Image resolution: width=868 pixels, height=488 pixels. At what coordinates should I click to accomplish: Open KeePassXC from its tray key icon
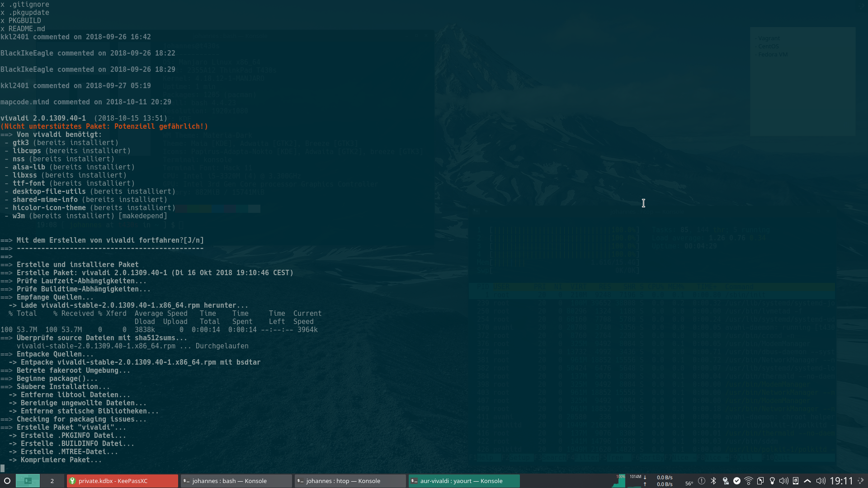[726, 481]
